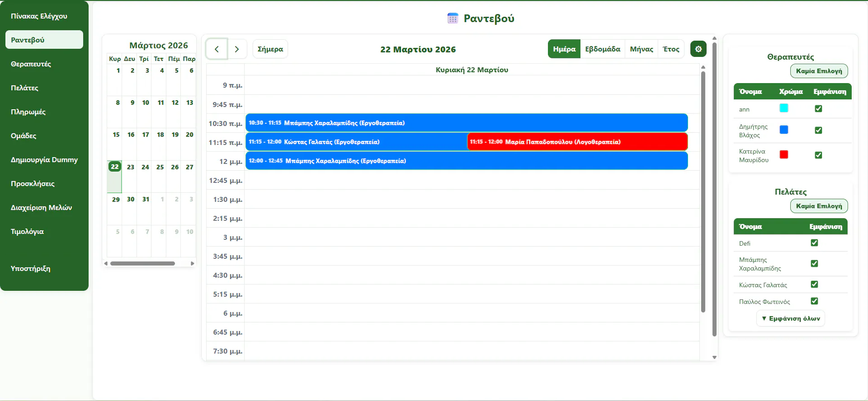Switch to Ημέρα day view
This screenshot has height=401, width=868.
564,49
